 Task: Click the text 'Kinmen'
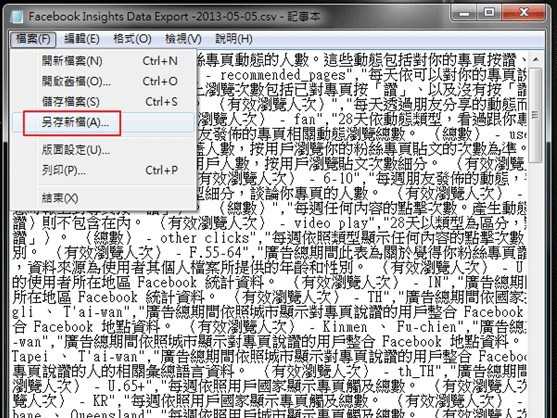point(345,327)
